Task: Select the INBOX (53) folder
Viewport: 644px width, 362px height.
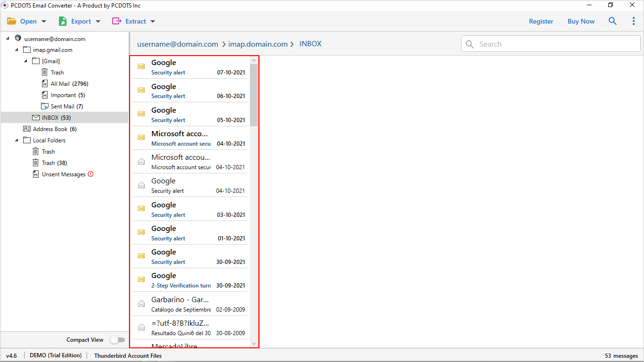Action: point(56,117)
